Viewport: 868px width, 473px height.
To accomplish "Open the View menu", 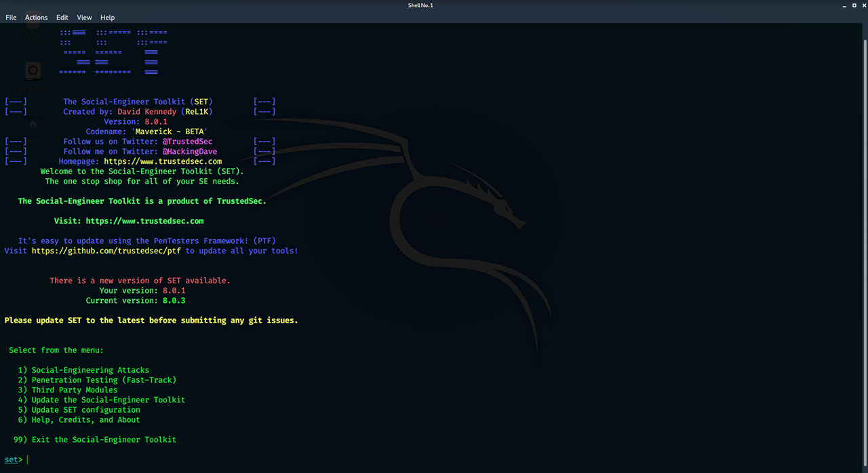I will tap(84, 18).
